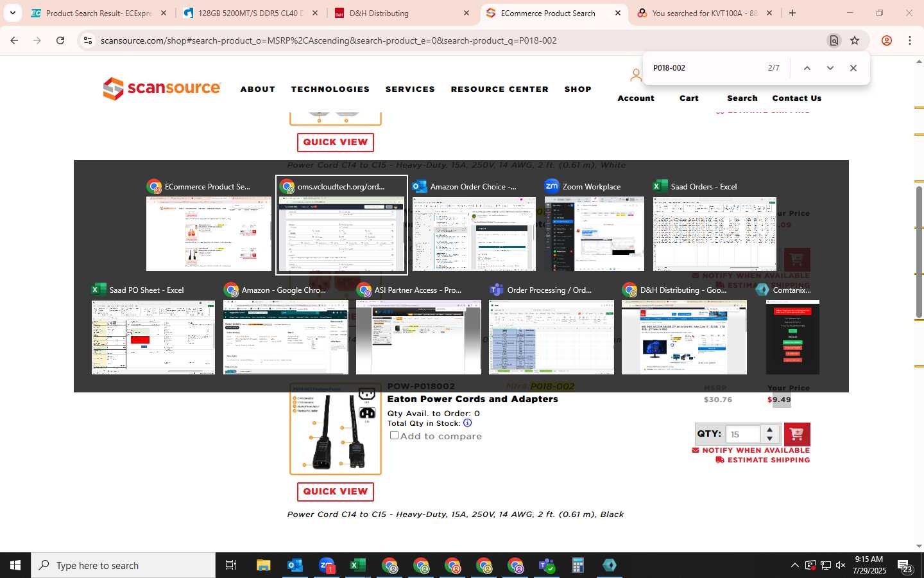The image size is (924, 578).
Task: Select oms.vcloudtech.org window in switcher
Action: click(341, 225)
